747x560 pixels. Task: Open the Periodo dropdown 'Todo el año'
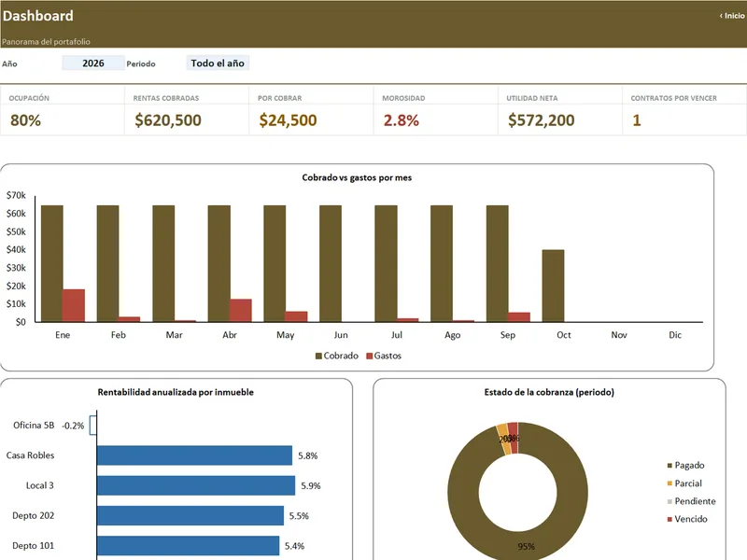click(x=218, y=63)
